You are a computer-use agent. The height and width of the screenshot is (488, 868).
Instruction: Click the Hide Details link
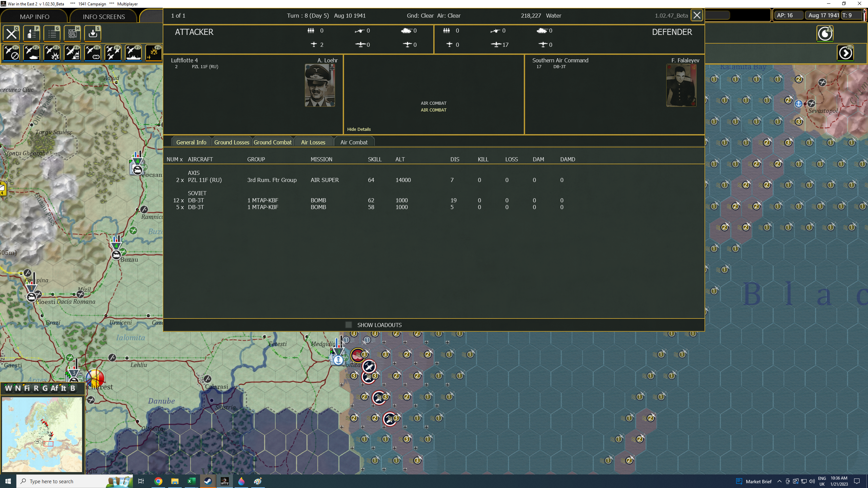tap(359, 129)
